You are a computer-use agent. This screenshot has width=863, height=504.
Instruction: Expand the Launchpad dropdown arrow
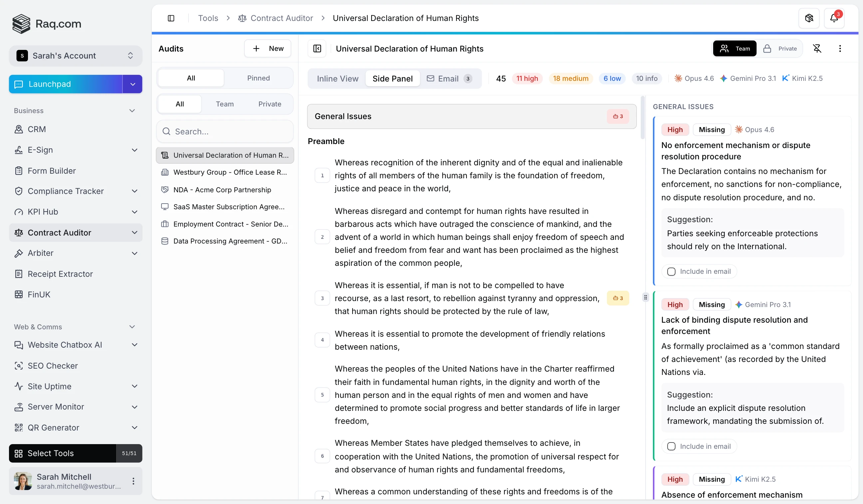point(133,84)
